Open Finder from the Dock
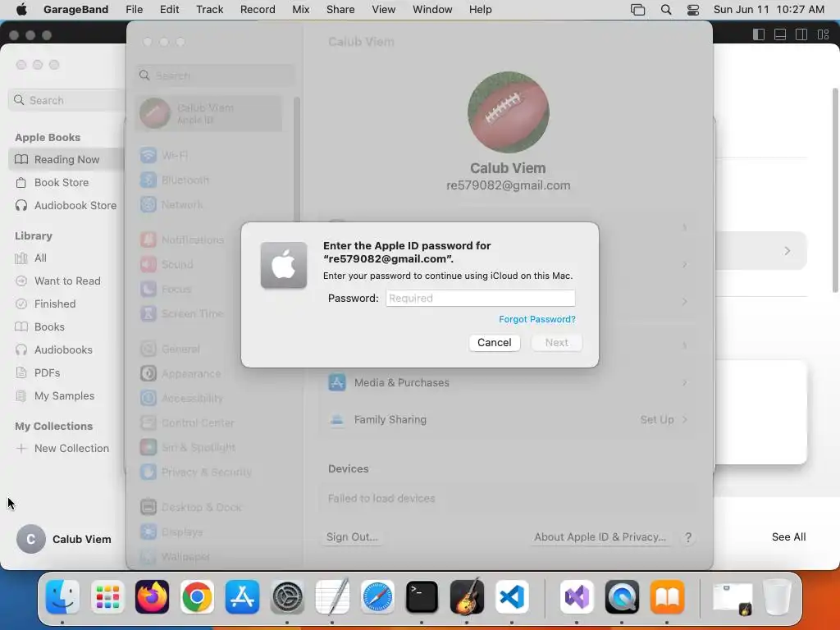This screenshot has height=630, width=840. tap(62, 597)
